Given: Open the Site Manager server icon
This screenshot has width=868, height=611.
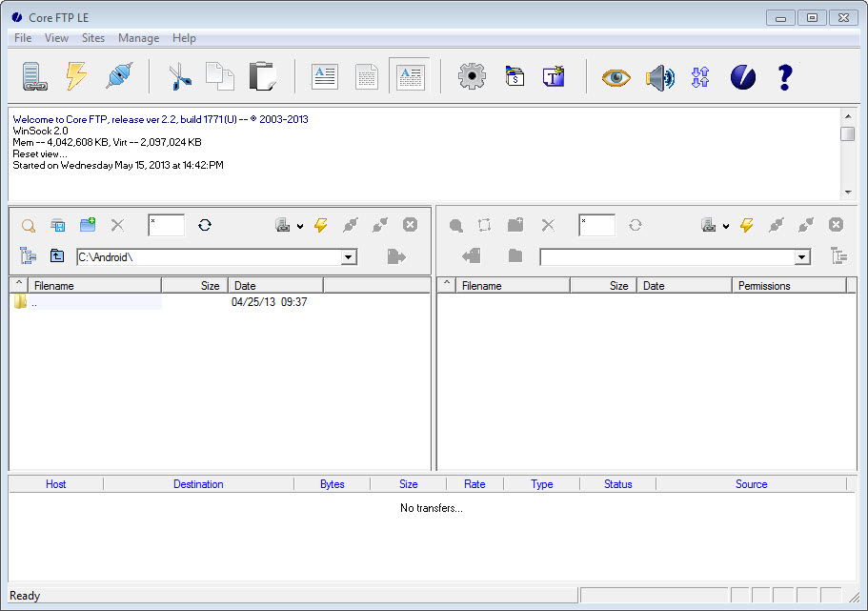Looking at the screenshot, I should pos(34,76).
